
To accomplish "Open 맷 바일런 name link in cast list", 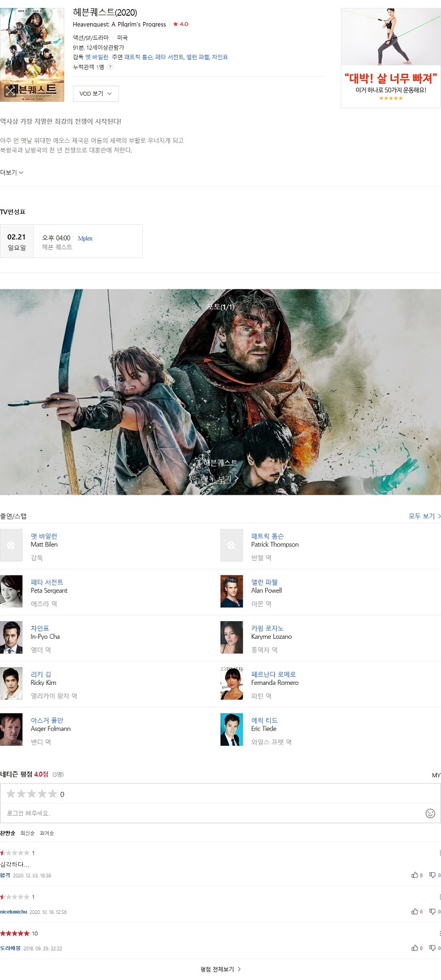I will tap(44, 536).
